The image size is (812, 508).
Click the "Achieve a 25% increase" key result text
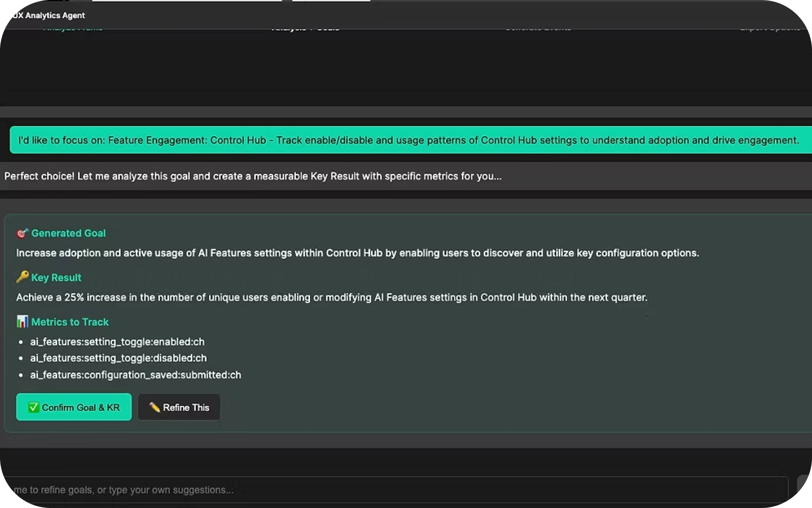[332, 297]
